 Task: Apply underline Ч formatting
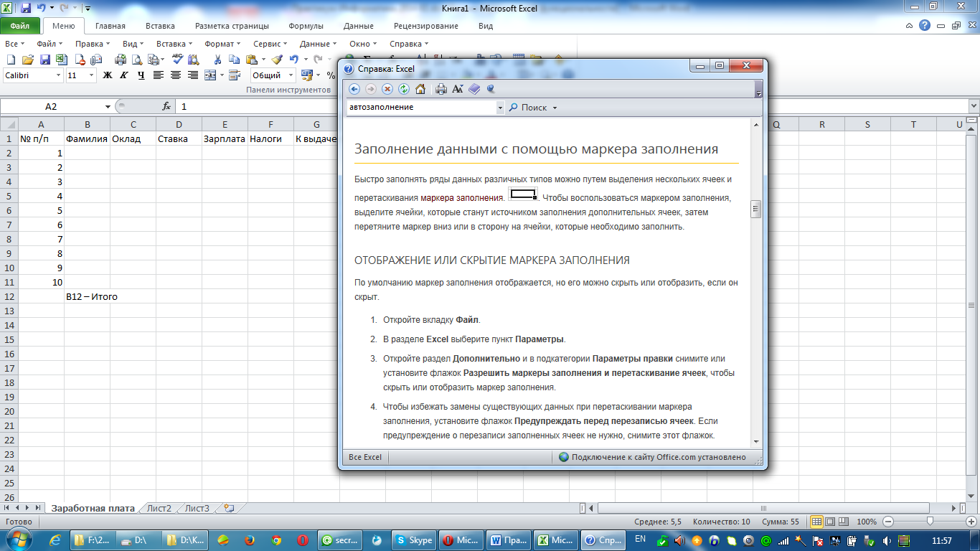[x=141, y=75]
